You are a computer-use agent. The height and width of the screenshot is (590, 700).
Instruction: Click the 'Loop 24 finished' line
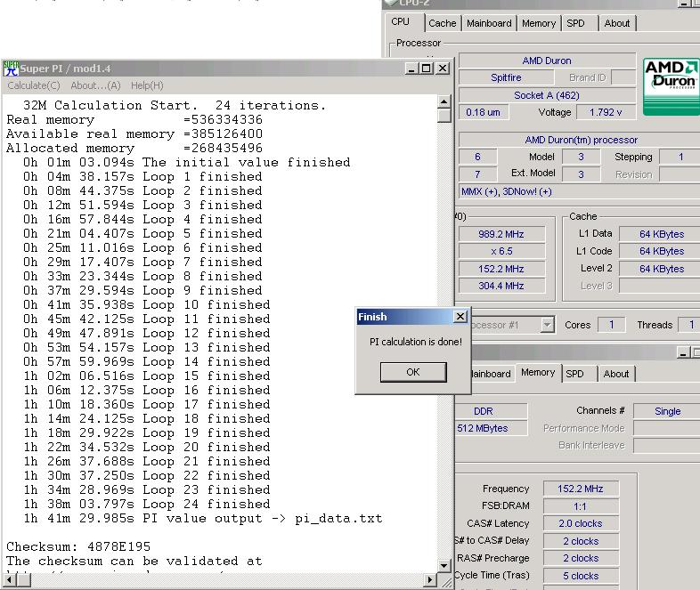coord(147,504)
